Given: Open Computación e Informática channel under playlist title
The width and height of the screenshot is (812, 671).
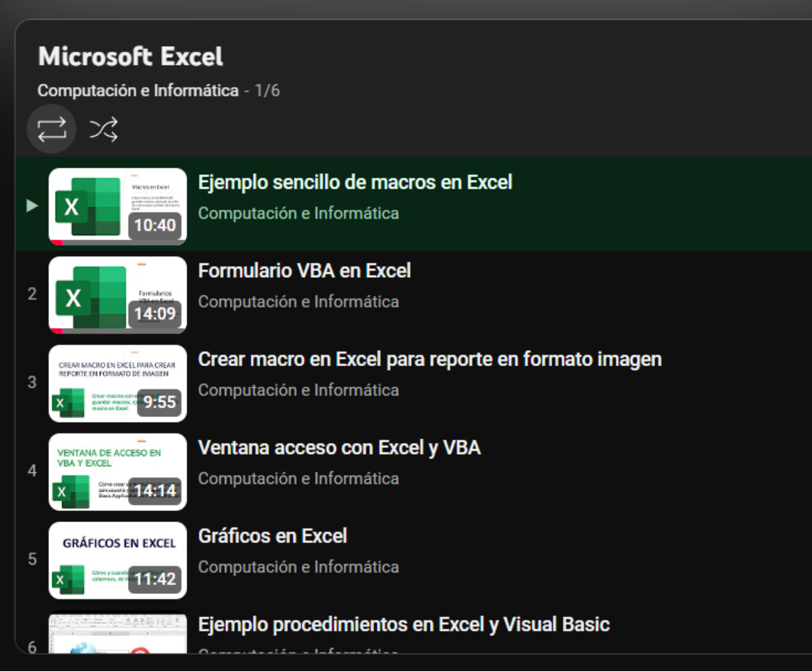Looking at the screenshot, I should [138, 90].
